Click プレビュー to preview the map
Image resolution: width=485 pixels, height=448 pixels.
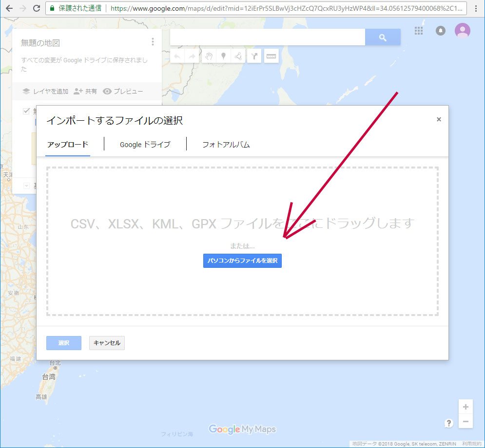coord(123,92)
